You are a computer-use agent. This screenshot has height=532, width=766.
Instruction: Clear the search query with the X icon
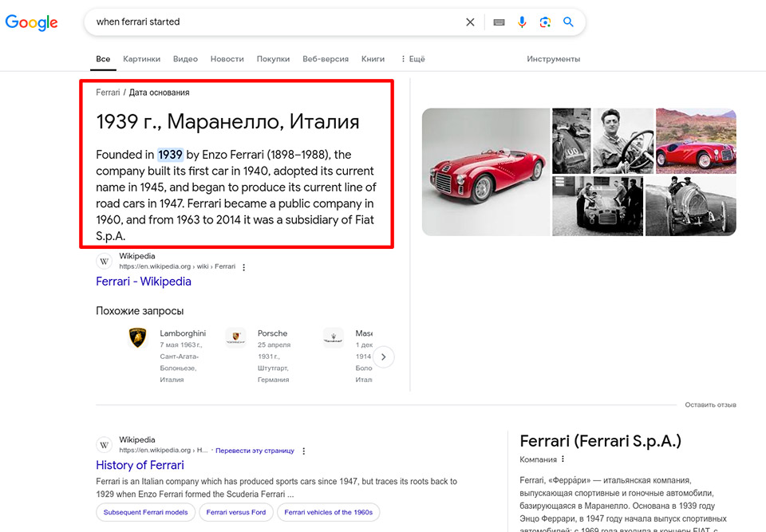click(470, 22)
